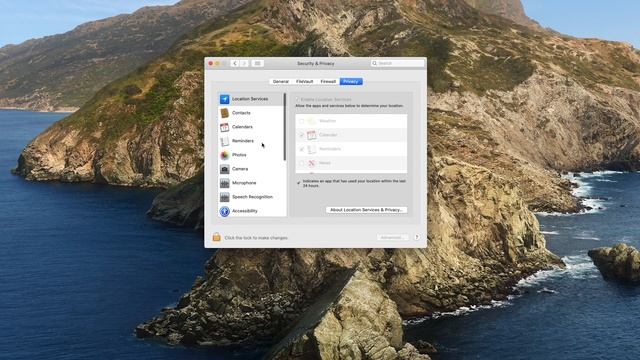Open About Location Services & Privacy
The width and height of the screenshot is (640, 360).
click(x=366, y=210)
